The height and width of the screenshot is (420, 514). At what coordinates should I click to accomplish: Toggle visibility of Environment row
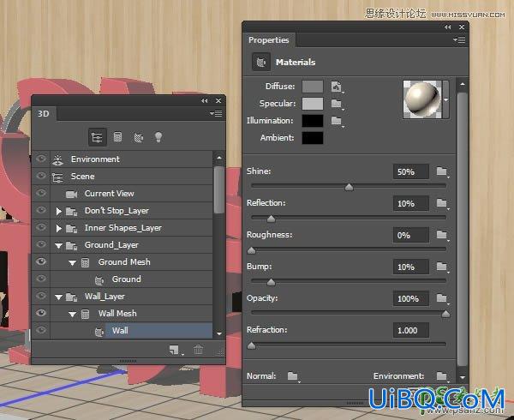41,159
